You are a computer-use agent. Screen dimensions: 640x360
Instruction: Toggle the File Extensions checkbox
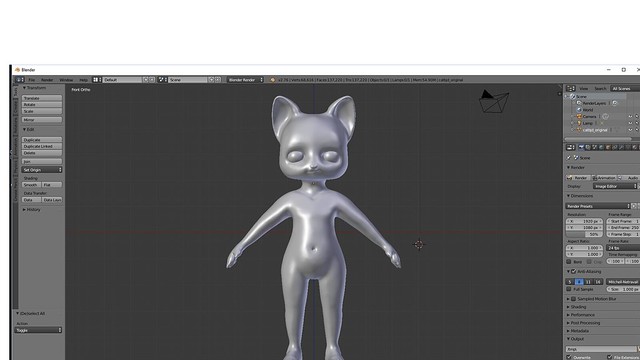pos(609,357)
